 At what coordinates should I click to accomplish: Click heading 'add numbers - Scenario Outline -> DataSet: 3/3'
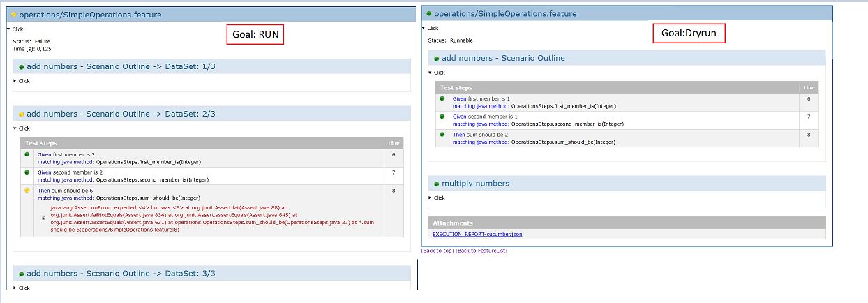(121, 274)
